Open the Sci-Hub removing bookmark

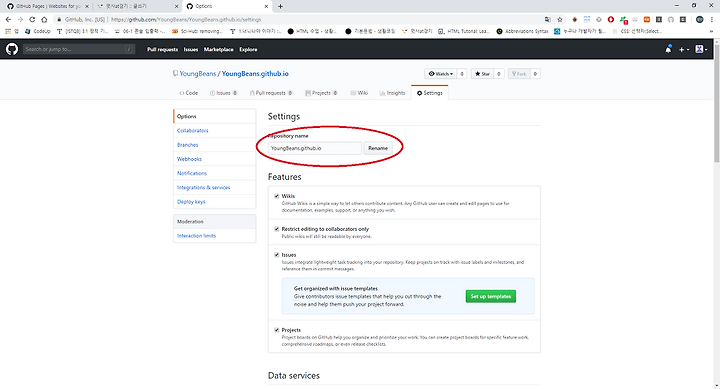[x=197, y=31]
